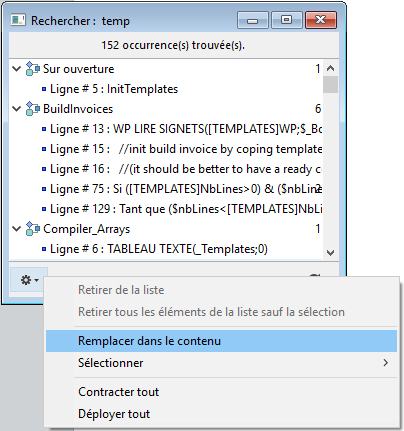Click the Sur ouverture method icon
This screenshot has height=431, width=404.
[33, 69]
